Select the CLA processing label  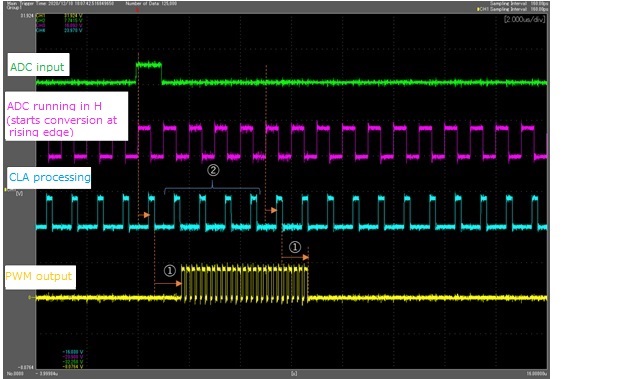[49, 178]
